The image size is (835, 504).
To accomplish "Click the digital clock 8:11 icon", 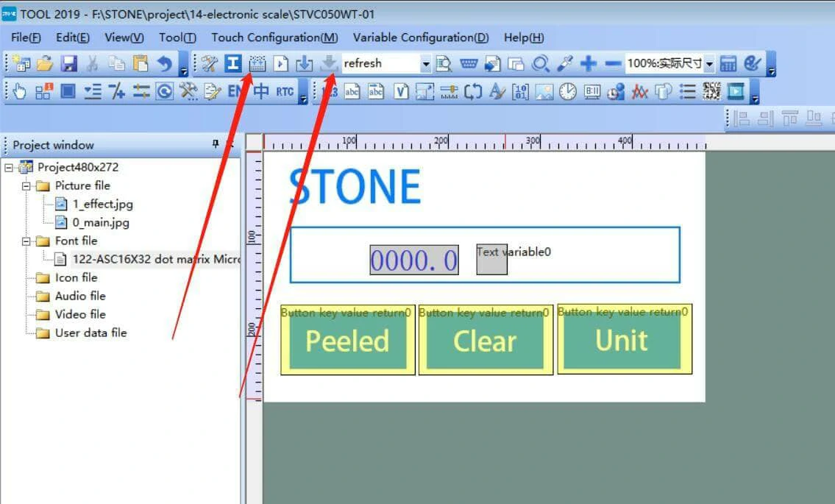I will (592, 92).
